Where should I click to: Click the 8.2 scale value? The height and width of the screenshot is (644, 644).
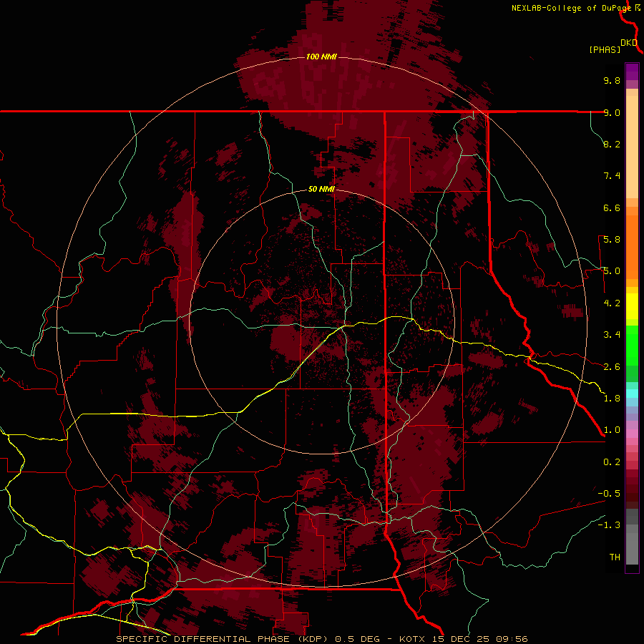[612, 144]
